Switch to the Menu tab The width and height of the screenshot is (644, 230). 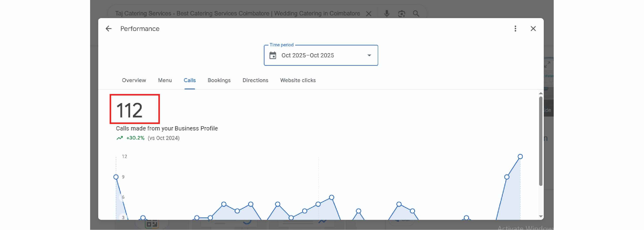165,80
